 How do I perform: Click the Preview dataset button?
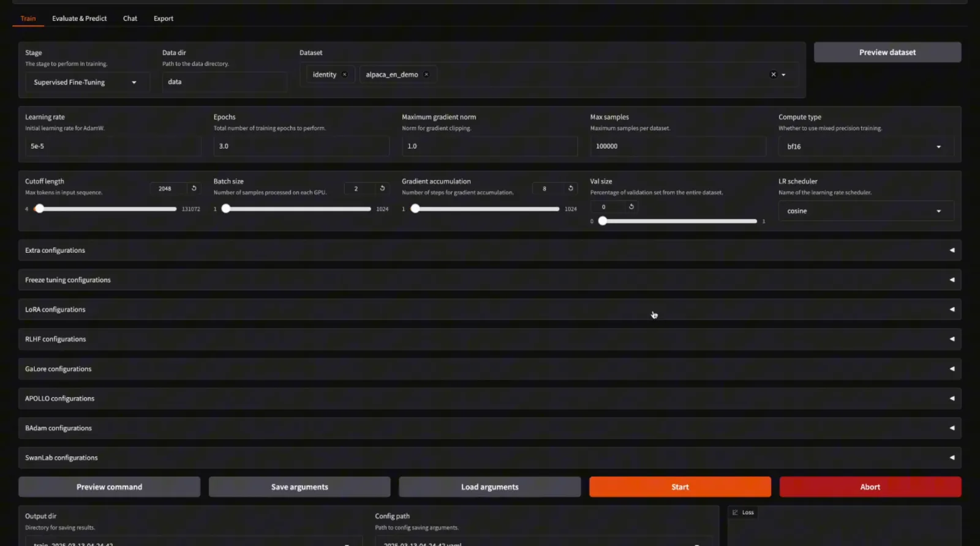887,53
